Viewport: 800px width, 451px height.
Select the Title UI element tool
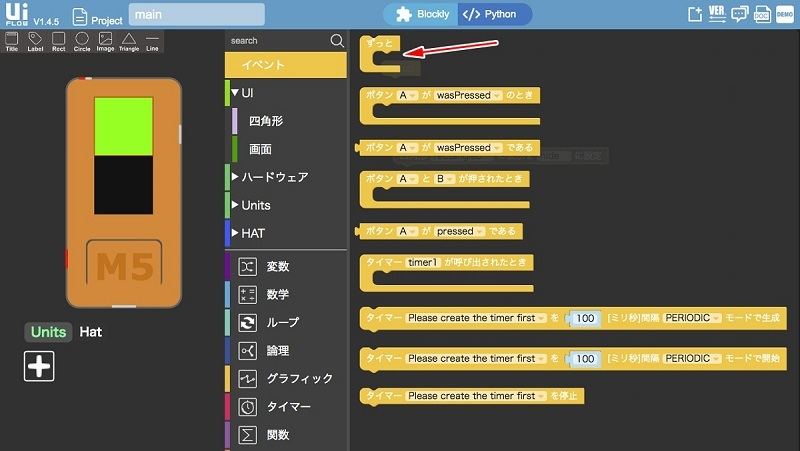(12, 42)
